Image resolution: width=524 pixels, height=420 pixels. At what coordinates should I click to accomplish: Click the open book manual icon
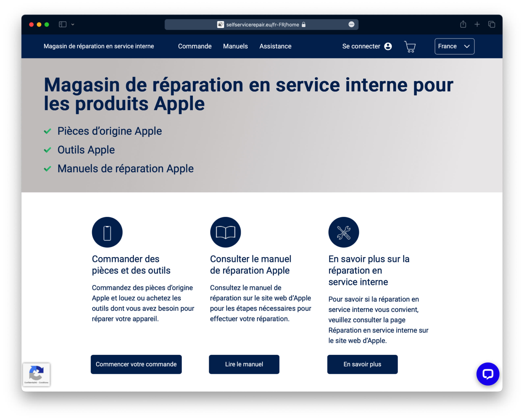click(x=226, y=232)
